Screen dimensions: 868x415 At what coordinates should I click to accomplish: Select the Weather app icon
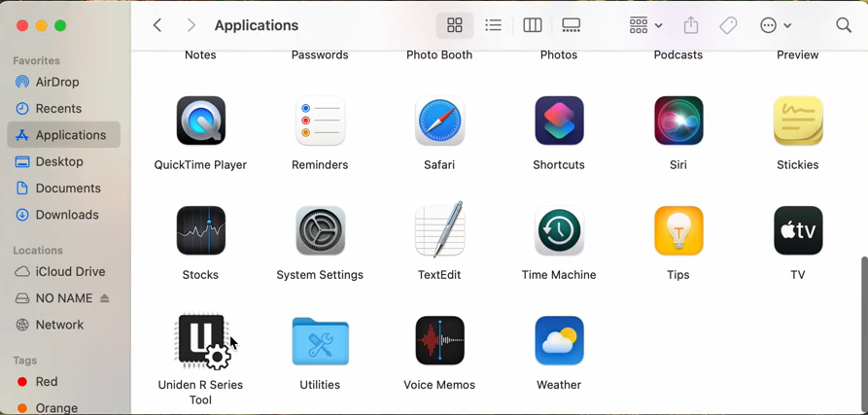pyautogui.click(x=559, y=340)
